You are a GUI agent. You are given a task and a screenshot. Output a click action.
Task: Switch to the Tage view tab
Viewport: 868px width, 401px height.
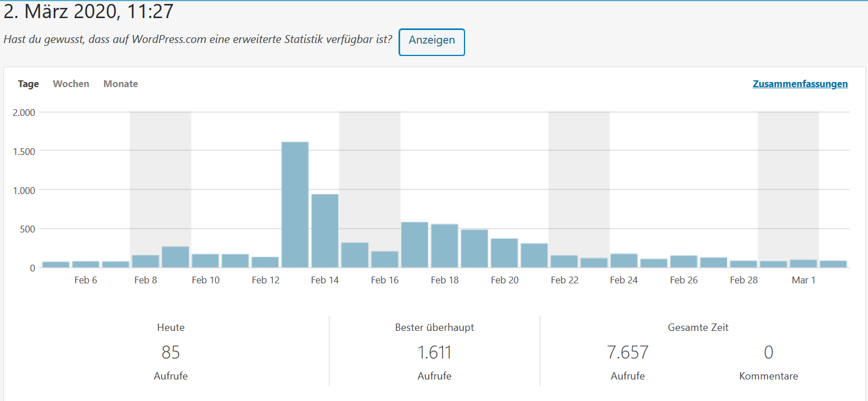28,84
